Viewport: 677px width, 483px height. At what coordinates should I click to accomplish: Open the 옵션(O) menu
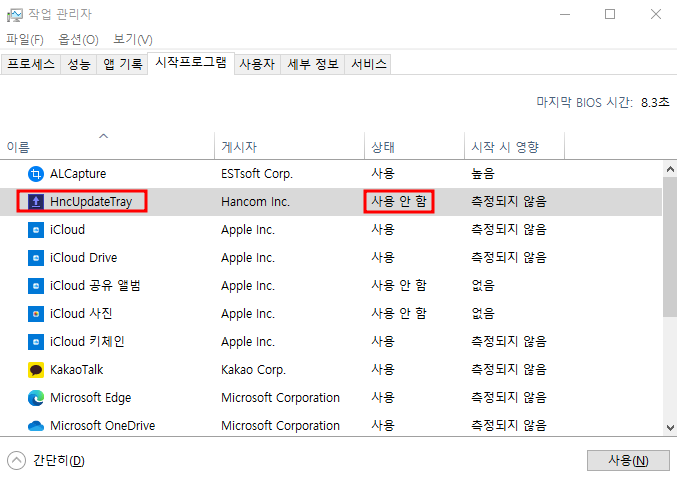78,40
